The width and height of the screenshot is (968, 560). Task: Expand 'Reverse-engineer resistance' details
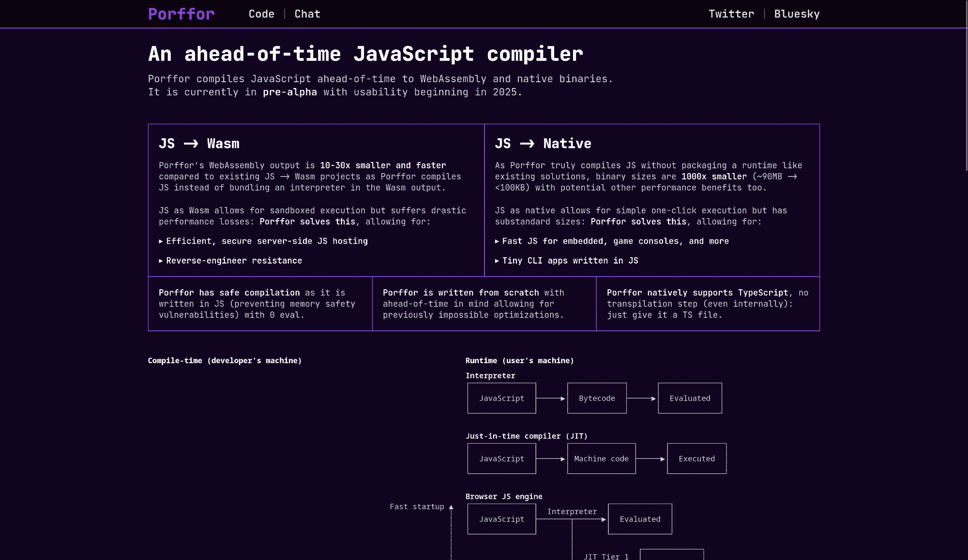(x=230, y=261)
